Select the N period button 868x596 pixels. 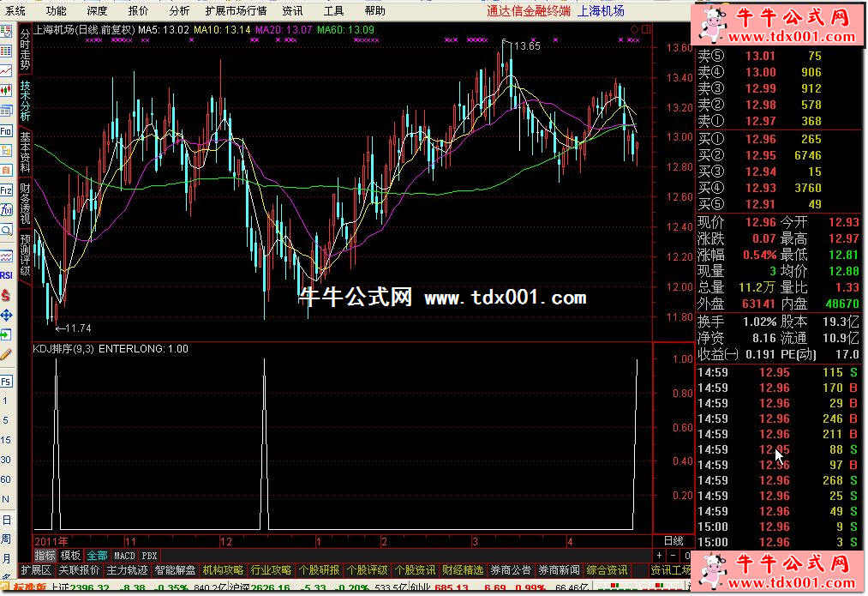[5, 500]
